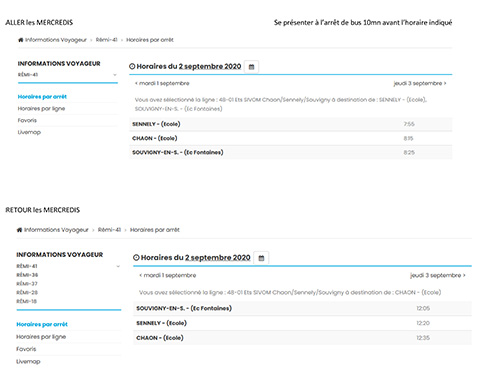Click the home icon in the lower breadcrumb

tap(19, 230)
